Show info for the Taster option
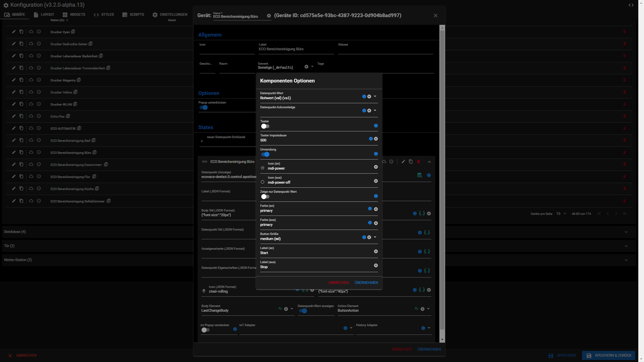 coord(376,126)
